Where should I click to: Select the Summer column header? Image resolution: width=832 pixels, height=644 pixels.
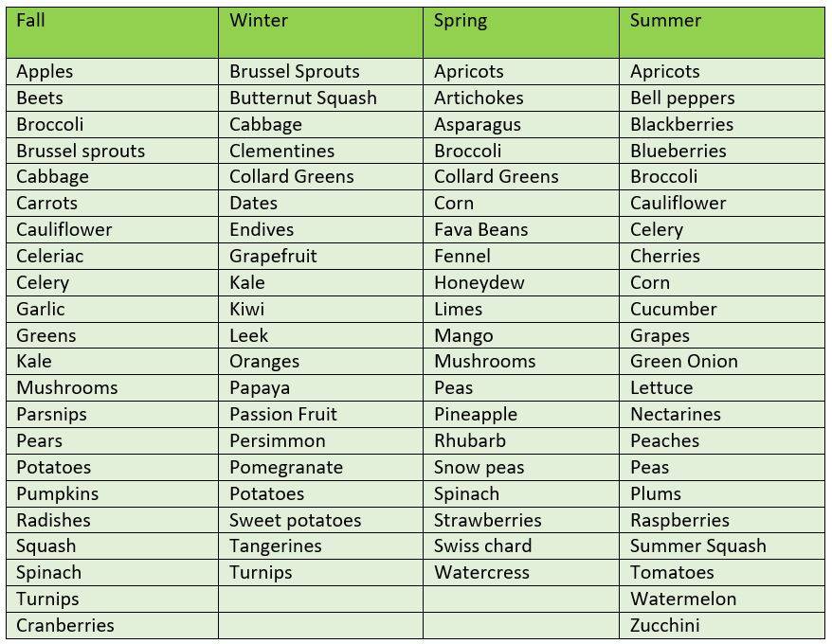click(722, 33)
